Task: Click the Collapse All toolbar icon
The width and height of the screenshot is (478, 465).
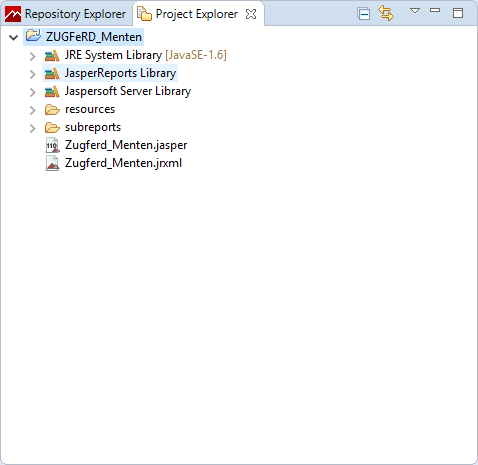Action: [363, 14]
